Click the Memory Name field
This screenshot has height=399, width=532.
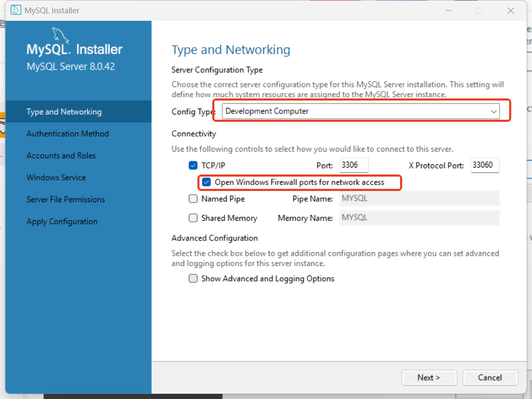tap(419, 218)
